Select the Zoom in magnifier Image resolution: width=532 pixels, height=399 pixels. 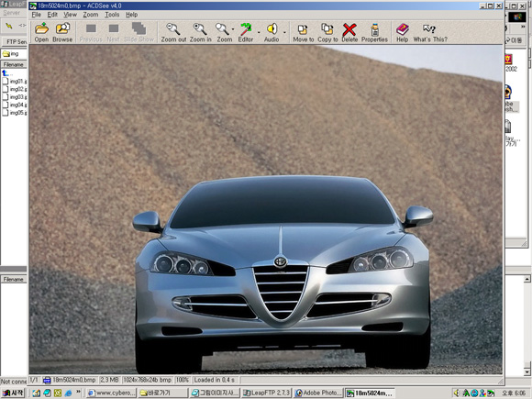point(200,33)
